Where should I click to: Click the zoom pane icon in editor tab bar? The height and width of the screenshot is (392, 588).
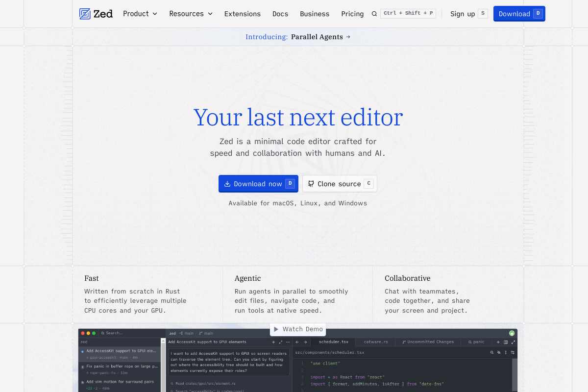pyautogui.click(x=513, y=342)
